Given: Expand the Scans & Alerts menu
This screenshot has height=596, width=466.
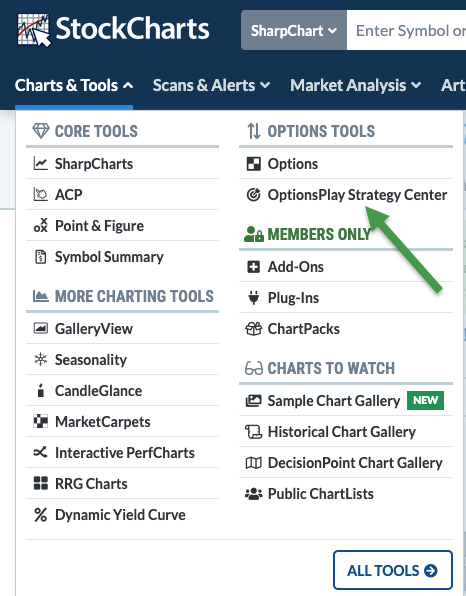Looking at the screenshot, I should pos(211,86).
